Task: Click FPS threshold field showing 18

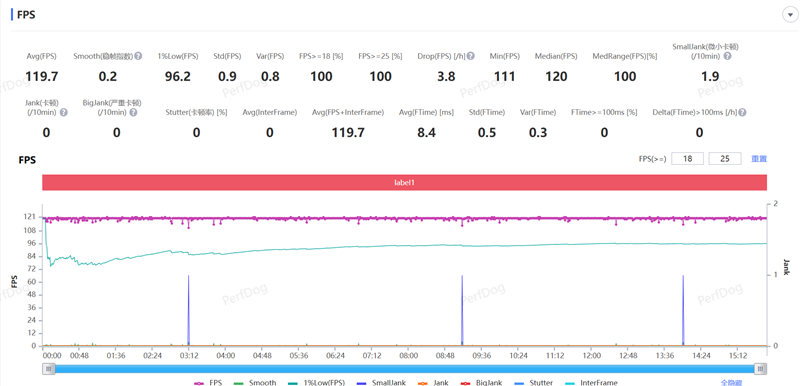Action: click(687, 159)
